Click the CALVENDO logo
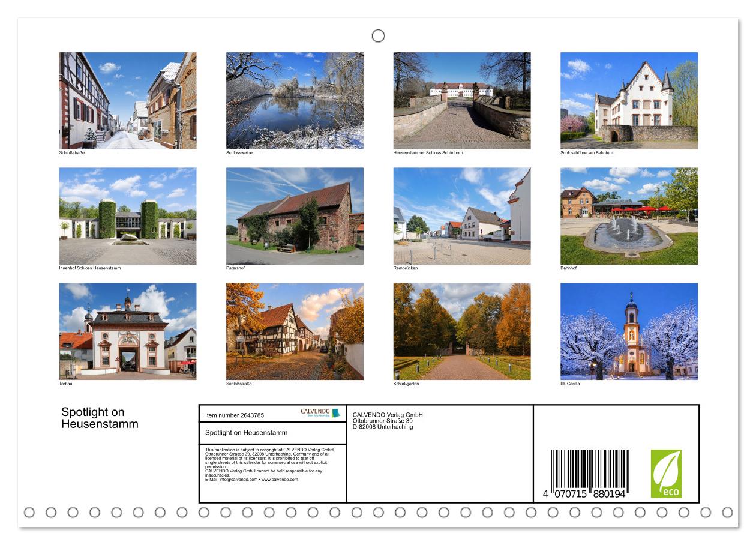 click(320, 413)
